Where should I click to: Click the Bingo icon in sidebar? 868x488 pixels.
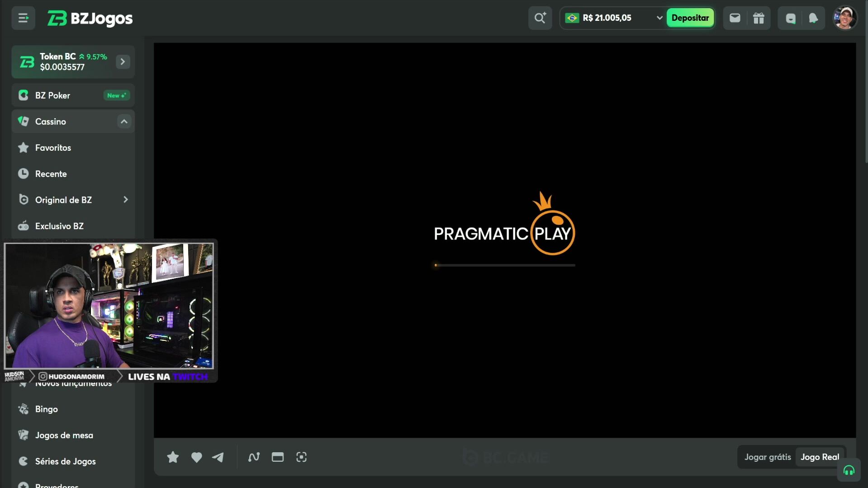coord(24,409)
